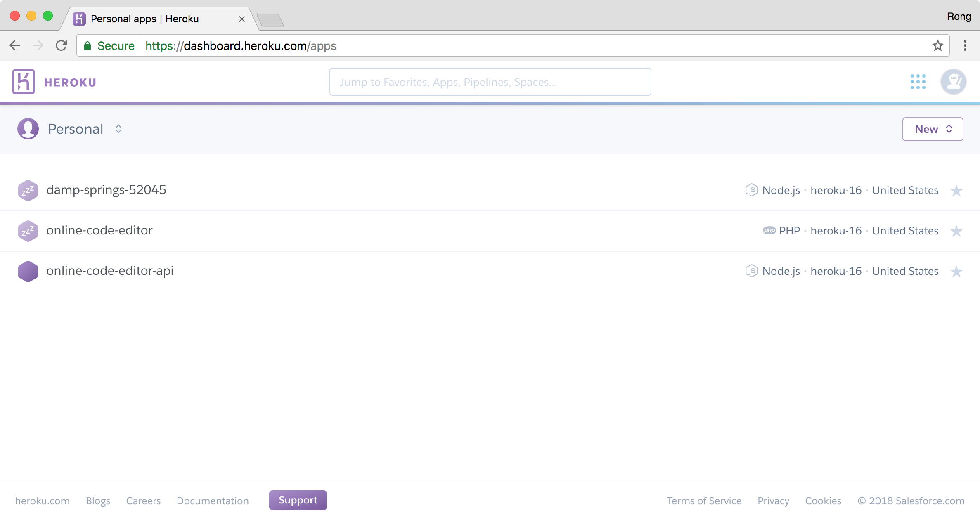Open the damp-springs-52045 app

[106, 190]
